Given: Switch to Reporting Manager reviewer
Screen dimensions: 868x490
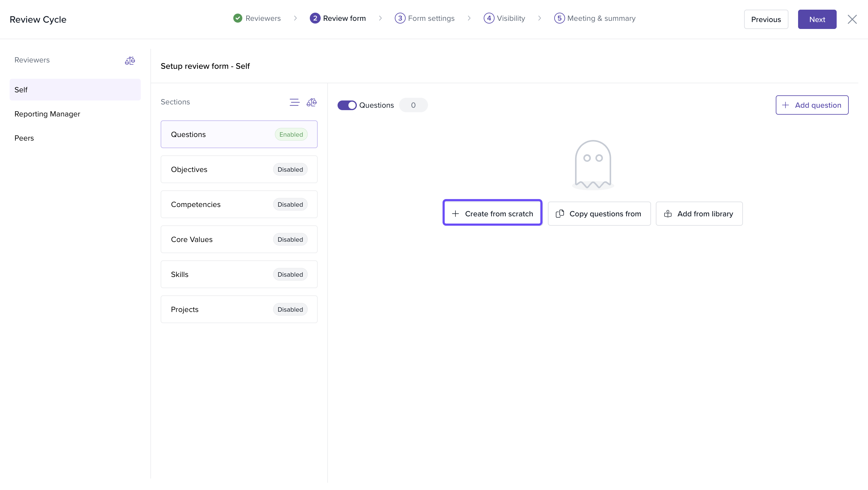Looking at the screenshot, I should coord(47,114).
